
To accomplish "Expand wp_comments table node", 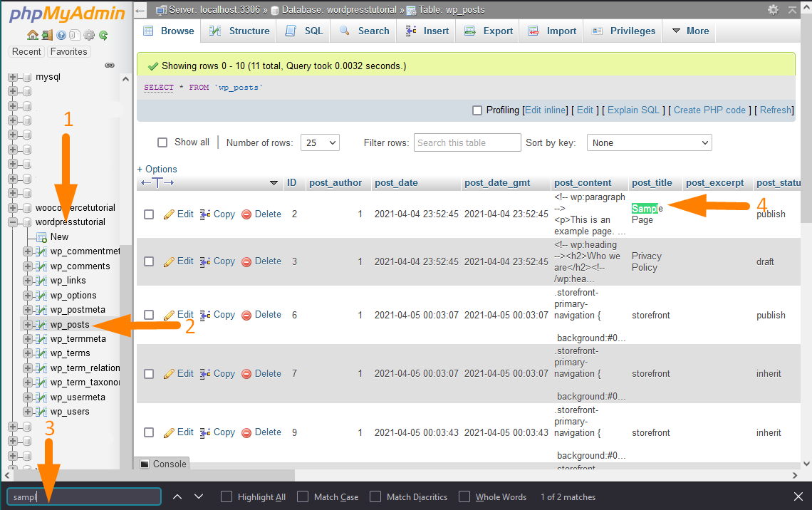I will tap(27, 266).
